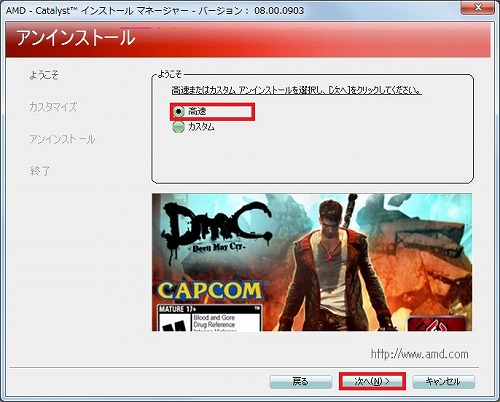
Task: Select the 終了 step in sidebar
Action: 40,171
